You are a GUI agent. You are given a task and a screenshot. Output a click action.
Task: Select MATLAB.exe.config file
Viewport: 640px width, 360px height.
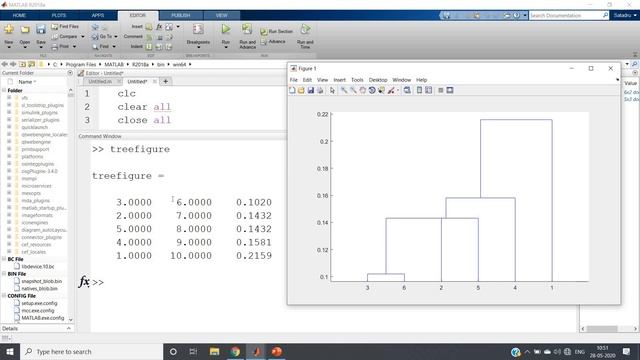(x=43, y=318)
